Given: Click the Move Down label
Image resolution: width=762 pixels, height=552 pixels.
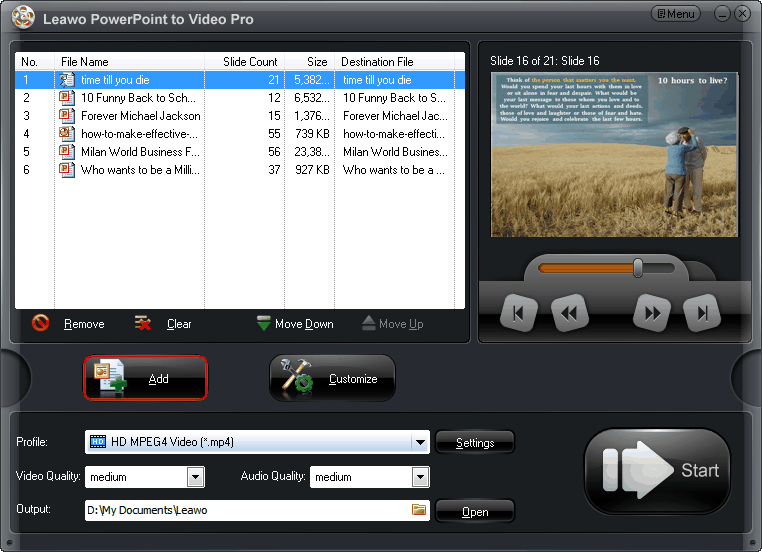Looking at the screenshot, I should pyautogui.click(x=304, y=324).
